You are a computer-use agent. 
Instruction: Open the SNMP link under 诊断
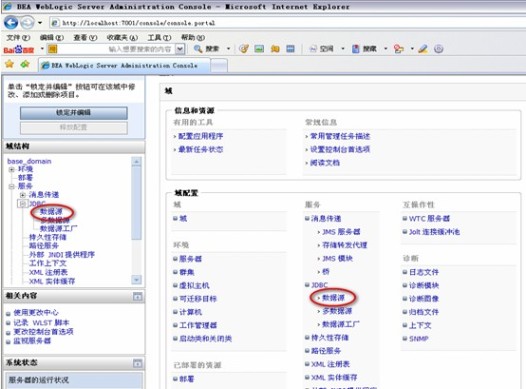[x=419, y=339]
